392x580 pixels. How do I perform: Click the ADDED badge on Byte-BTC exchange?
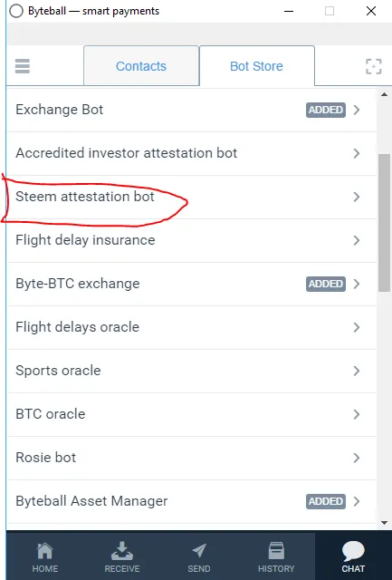point(326,284)
